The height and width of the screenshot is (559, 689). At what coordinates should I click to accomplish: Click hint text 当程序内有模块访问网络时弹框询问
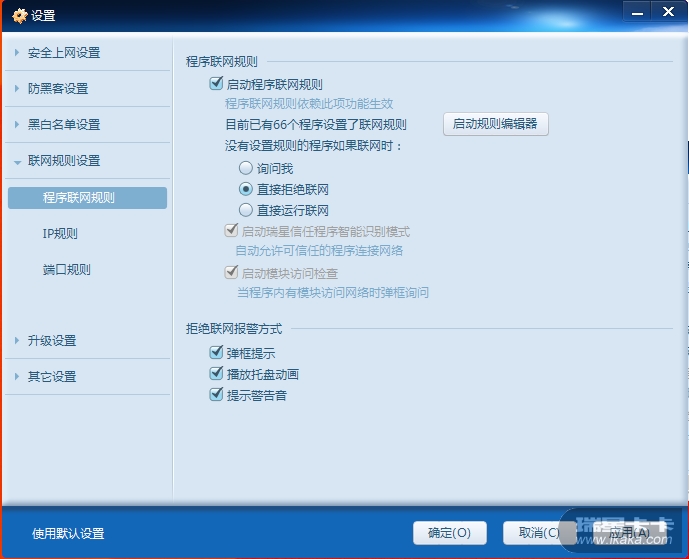pyautogui.click(x=333, y=293)
